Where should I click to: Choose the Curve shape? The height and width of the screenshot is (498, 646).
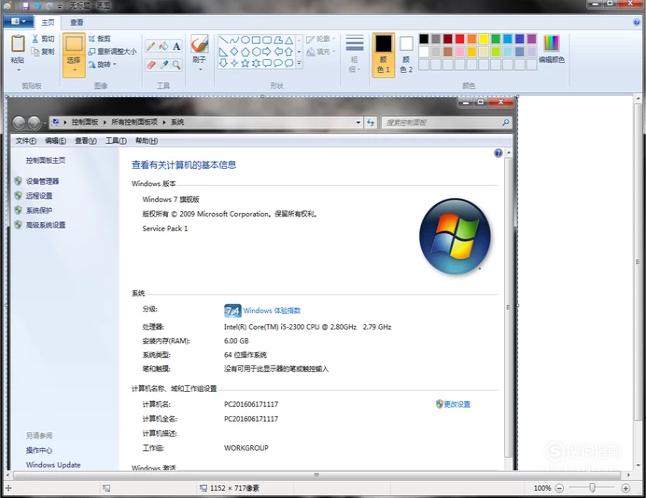[x=234, y=40]
